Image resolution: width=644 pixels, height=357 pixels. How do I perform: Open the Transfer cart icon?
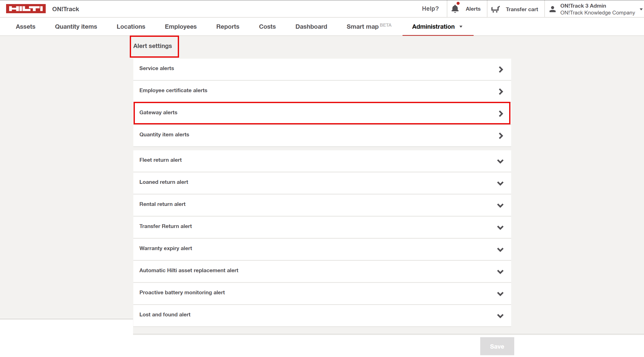[x=495, y=9]
